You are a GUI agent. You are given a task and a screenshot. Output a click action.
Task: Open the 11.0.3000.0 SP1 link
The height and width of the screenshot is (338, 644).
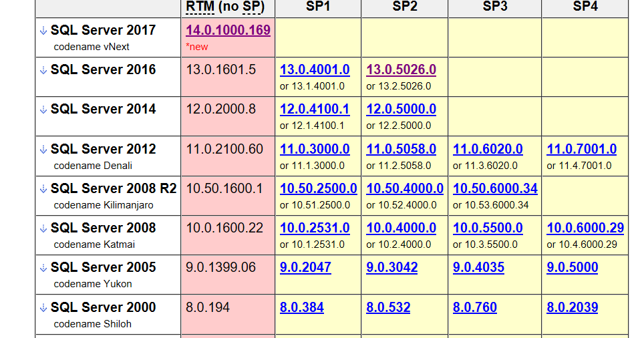click(315, 149)
